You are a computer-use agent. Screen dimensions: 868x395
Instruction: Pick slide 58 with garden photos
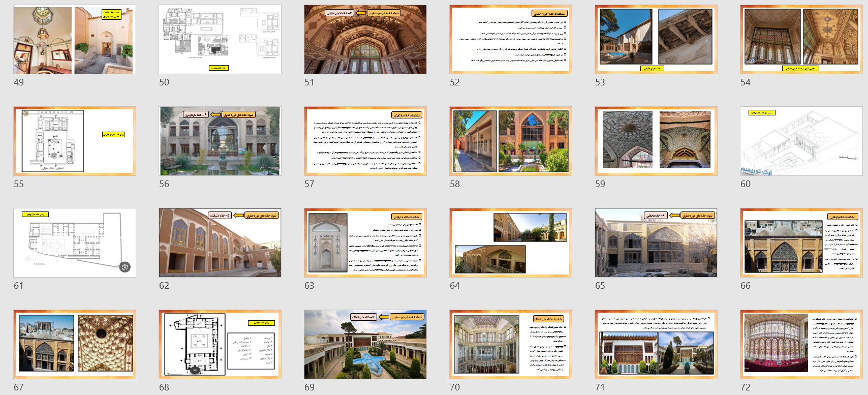511,141
